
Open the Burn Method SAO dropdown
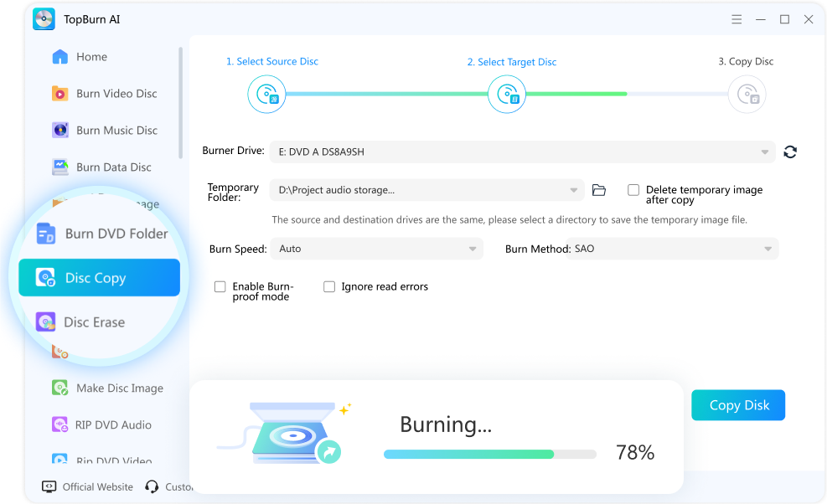point(673,249)
